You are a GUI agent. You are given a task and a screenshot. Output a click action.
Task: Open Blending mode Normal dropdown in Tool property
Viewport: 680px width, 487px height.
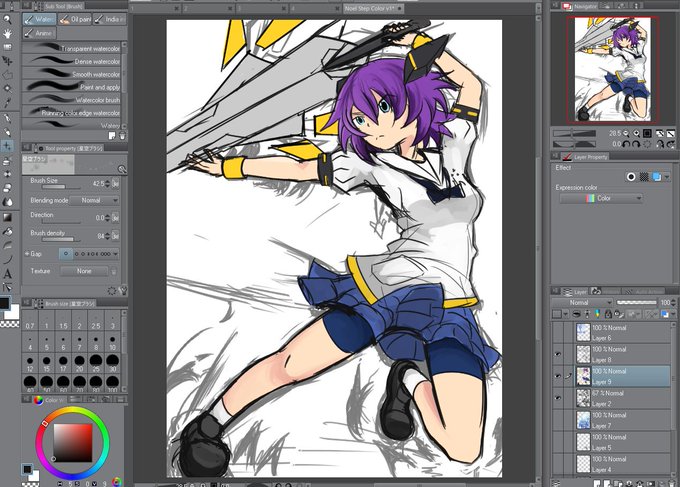tap(94, 200)
